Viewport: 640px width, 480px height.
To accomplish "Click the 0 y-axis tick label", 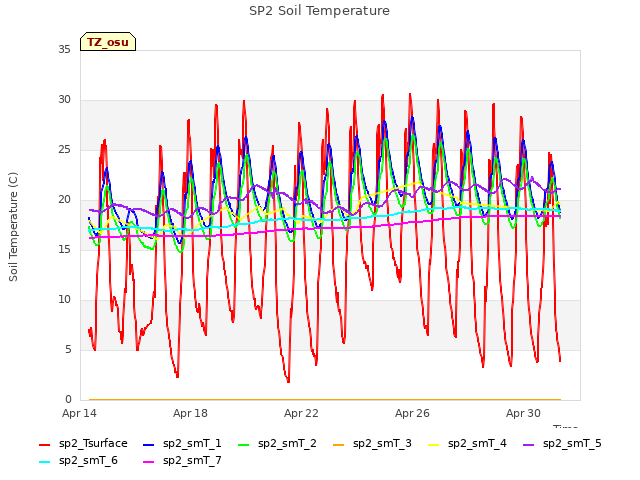I will (68, 399).
